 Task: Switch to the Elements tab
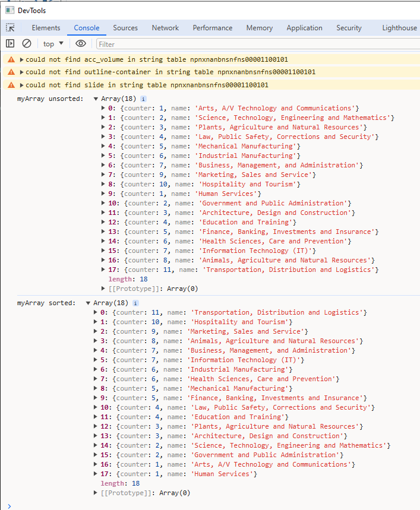pos(46,28)
